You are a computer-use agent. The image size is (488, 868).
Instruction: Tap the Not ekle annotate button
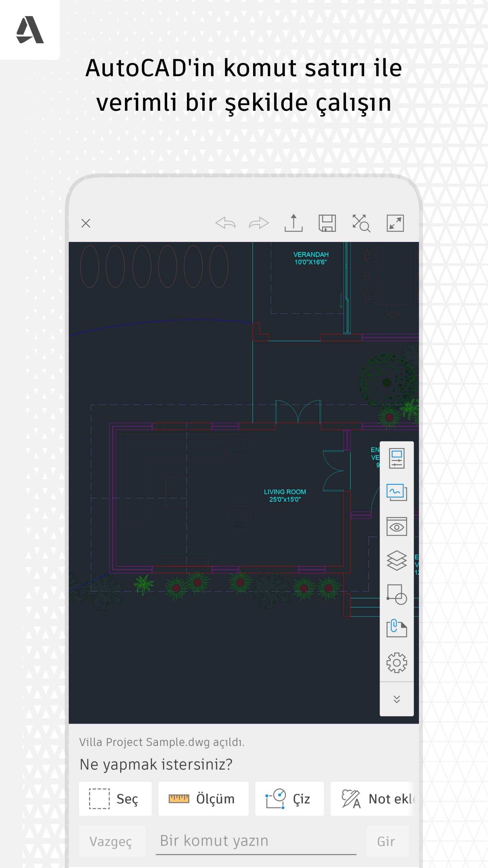coord(372,799)
